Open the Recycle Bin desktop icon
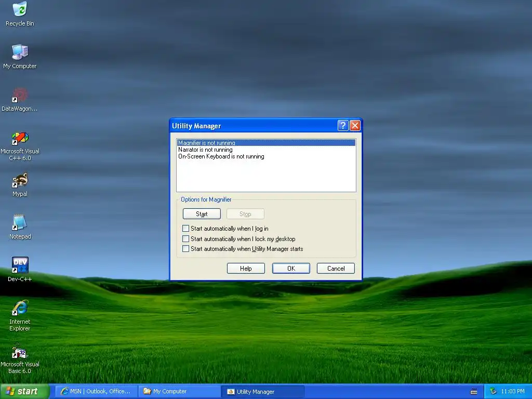 point(20,14)
